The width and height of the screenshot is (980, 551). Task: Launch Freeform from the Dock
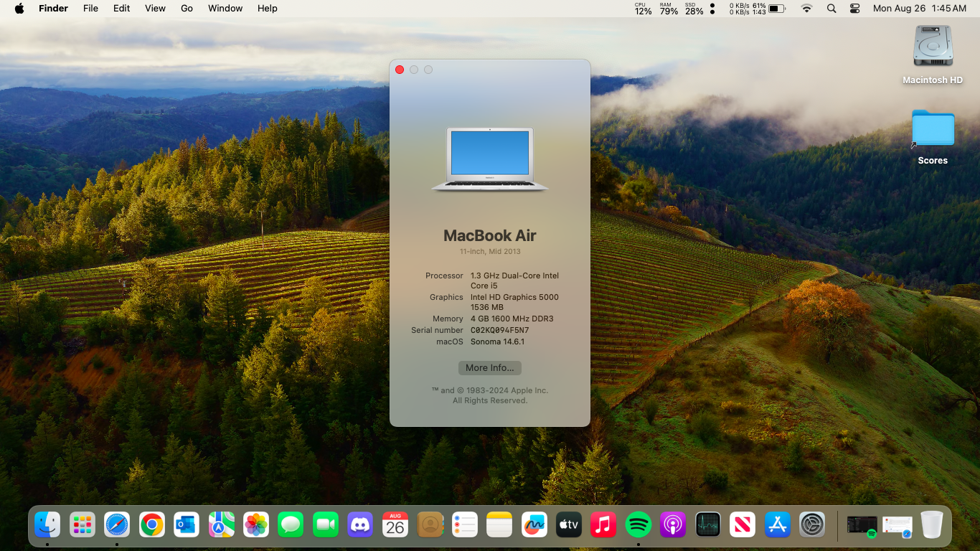pyautogui.click(x=534, y=525)
